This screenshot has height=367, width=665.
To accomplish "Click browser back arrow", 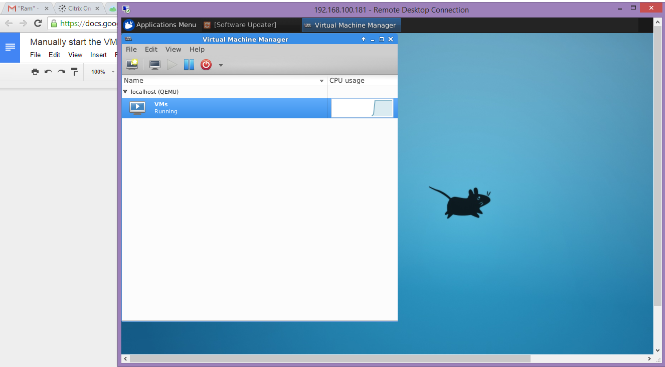I will (x=9, y=23).
